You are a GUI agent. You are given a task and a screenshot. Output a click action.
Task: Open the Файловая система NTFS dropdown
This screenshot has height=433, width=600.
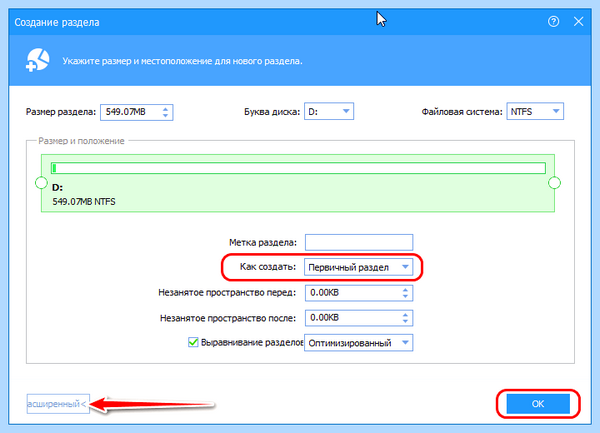[x=535, y=111]
